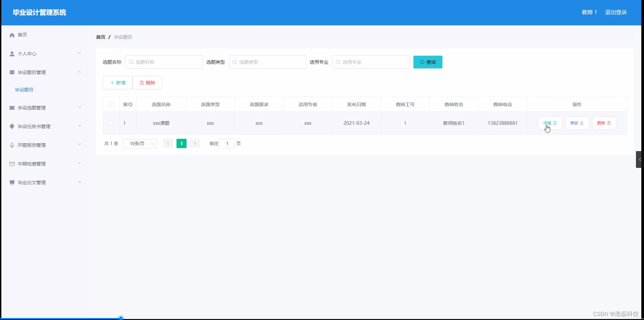Select the 毕设任务书管理 icon
Screen dimensions: 644x320
click(12, 127)
